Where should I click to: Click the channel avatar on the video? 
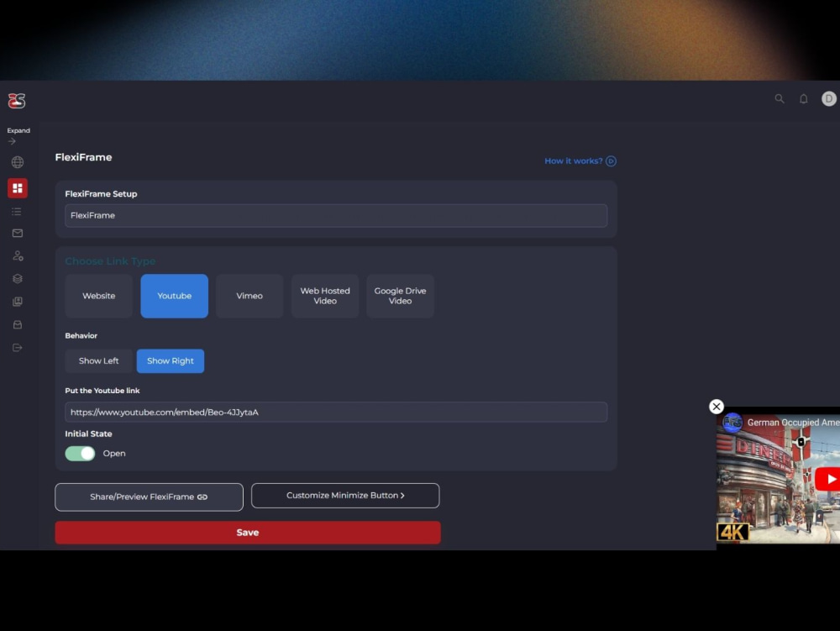click(x=732, y=422)
